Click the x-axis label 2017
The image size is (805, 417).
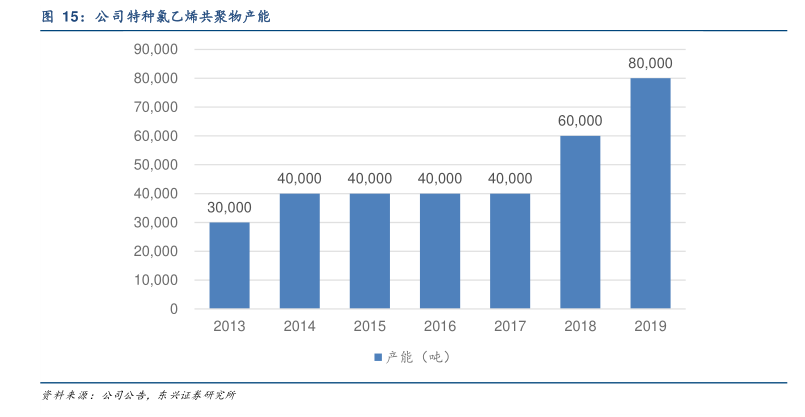pos(510,326)
